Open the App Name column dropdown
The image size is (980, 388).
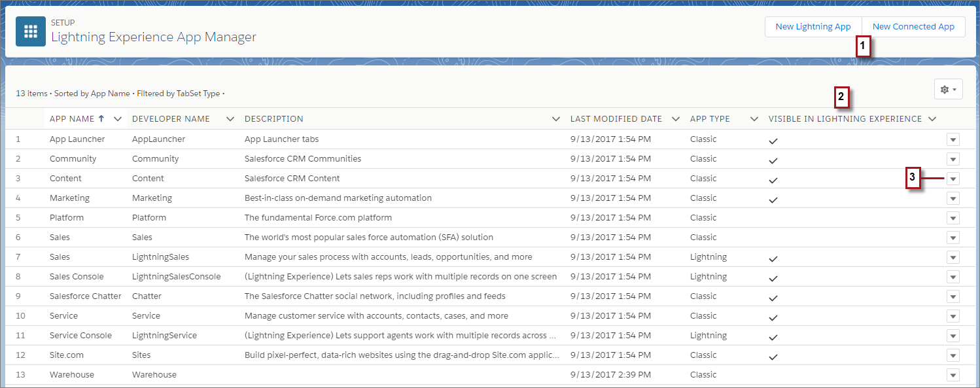pyautogui.click(x=117, y=118)
